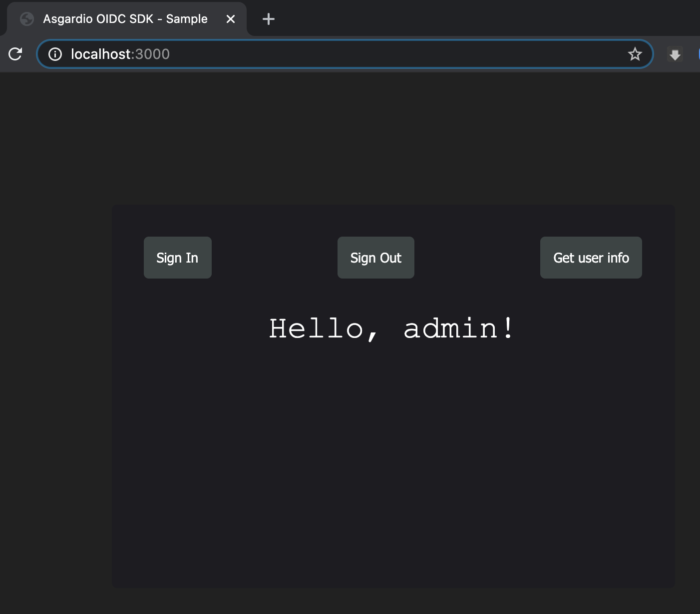Close the Asgardio OIDC SDK tab
This screenshot has width=700, height=614.
[231, 18]
